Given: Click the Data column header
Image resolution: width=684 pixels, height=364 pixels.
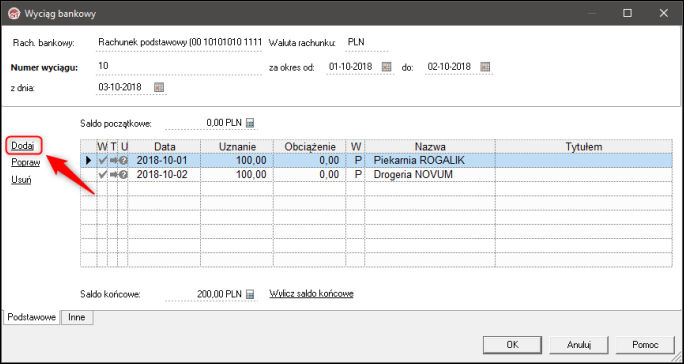Looking at the screenshot, I should click(x=164, y=147).
